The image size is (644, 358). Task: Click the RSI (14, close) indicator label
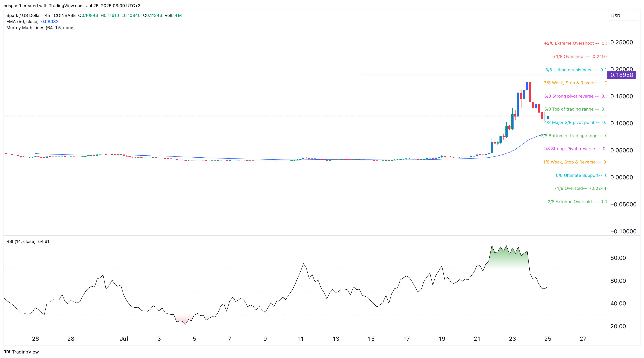pos(21,241)
